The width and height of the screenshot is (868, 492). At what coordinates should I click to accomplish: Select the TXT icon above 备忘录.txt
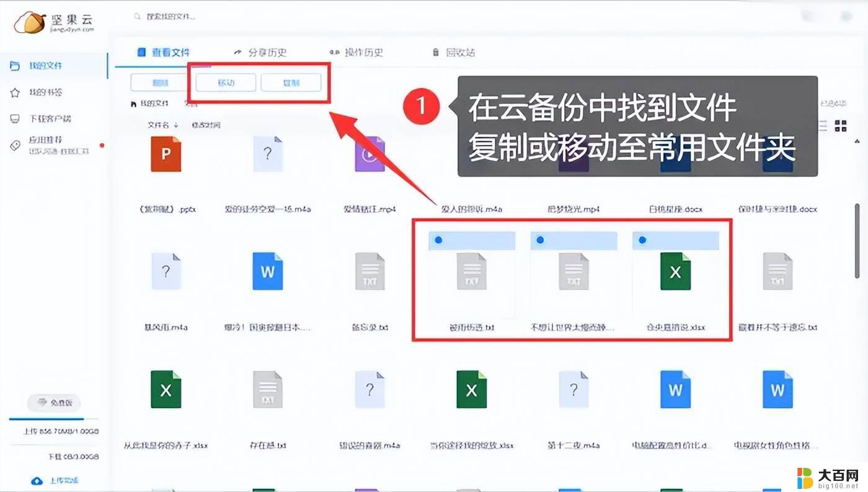pos(370,271)
